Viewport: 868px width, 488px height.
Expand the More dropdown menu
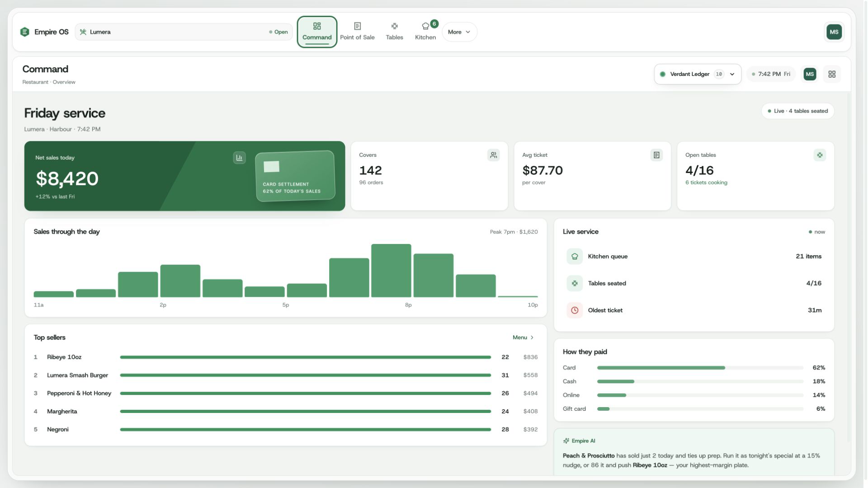[459, 32]
